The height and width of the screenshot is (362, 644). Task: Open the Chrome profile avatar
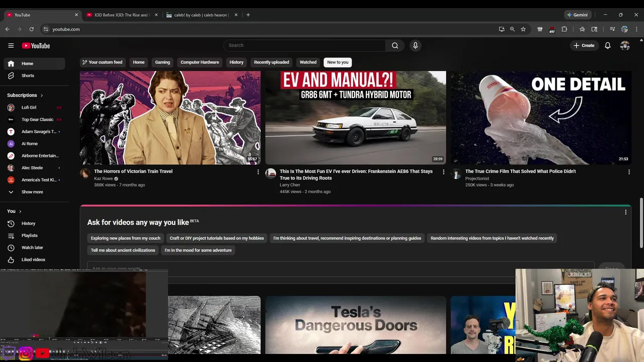[624, 29]
